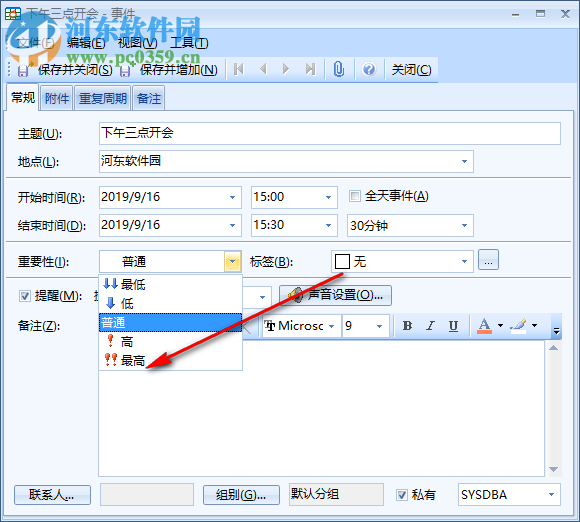Image resolution: width=580 pixels, height=522 pixels.
Task: Go to the previous record arrow
Action: pyautogui.click(x=263, y=69)
